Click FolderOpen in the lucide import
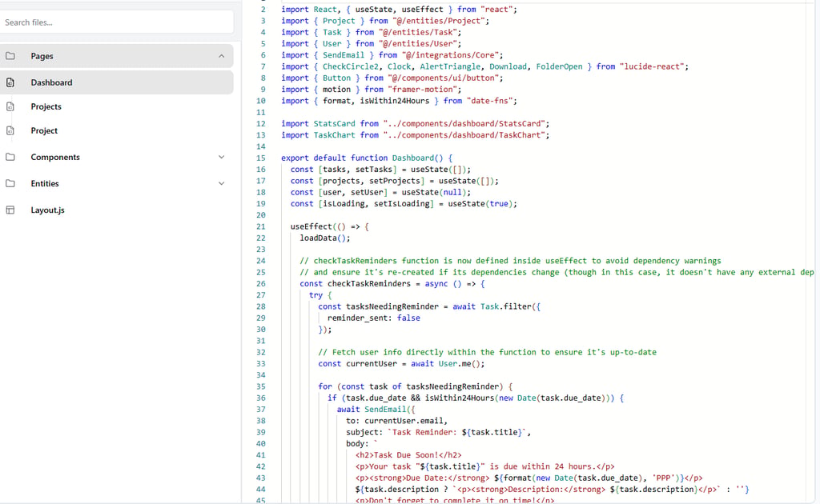This screenshot has width=820, height=504. [x=559, y=67]
